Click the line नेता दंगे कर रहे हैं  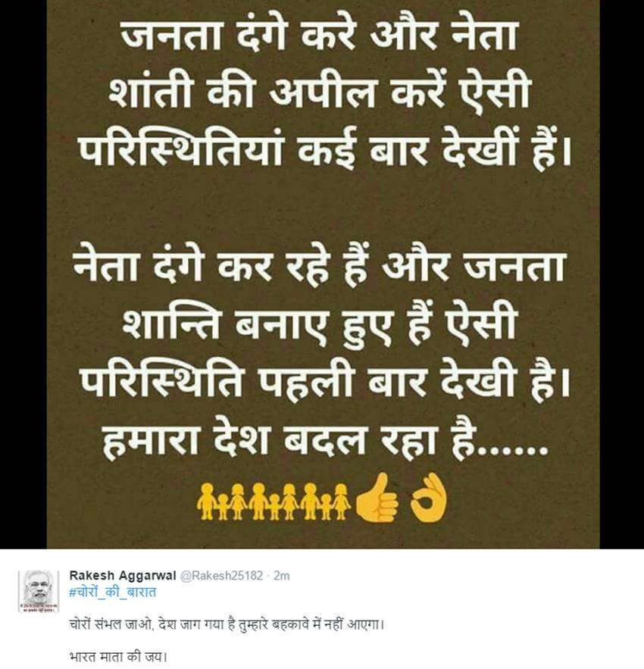pyautogui.click(x=319, y=268)
